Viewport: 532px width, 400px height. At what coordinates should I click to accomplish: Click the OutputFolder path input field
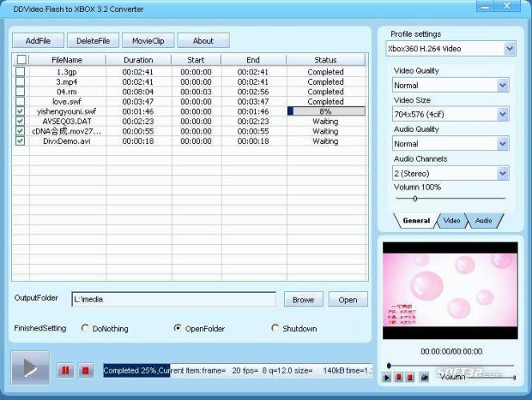[174, 299]
